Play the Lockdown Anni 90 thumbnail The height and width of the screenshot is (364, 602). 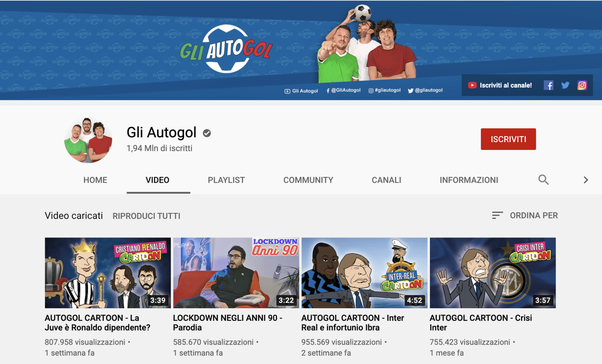pos(236,273)
